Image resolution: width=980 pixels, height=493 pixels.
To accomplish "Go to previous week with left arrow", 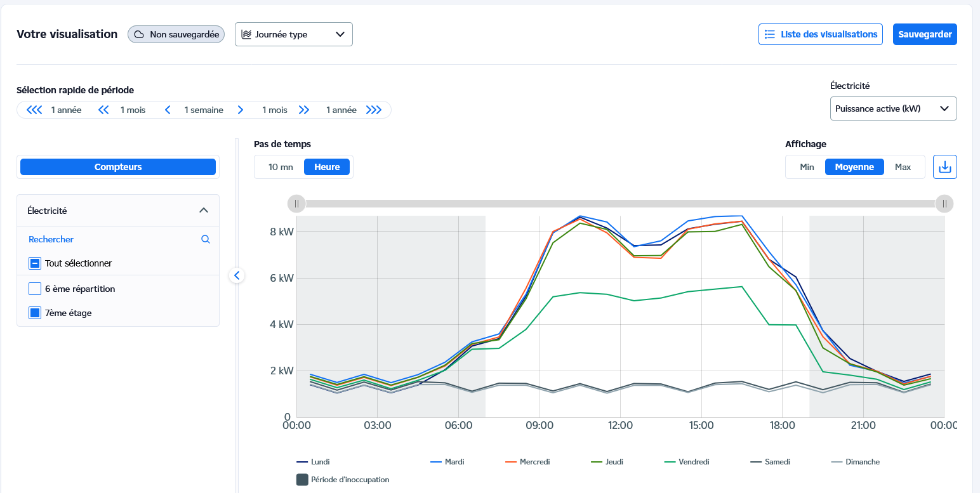I will 168,110.
